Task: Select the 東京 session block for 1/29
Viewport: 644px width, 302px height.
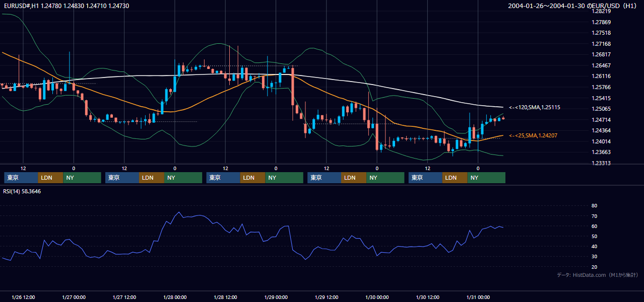Action: click(x=325, y=178)
